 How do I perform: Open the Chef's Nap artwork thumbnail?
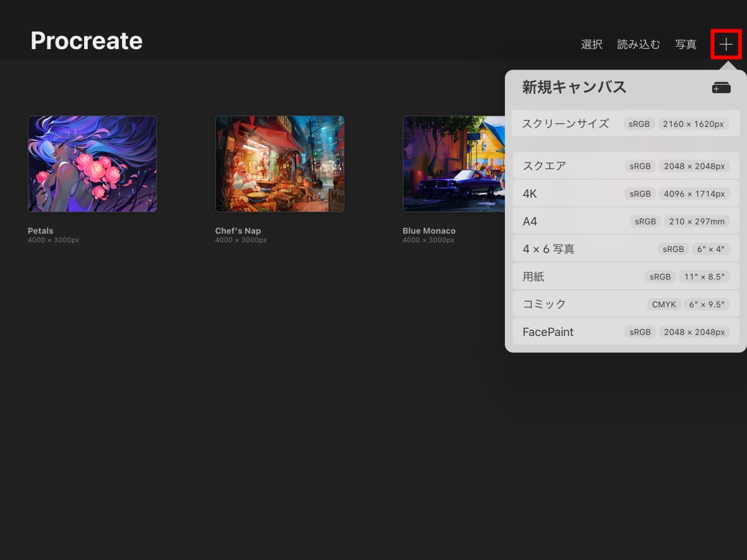tap(280, 164)
